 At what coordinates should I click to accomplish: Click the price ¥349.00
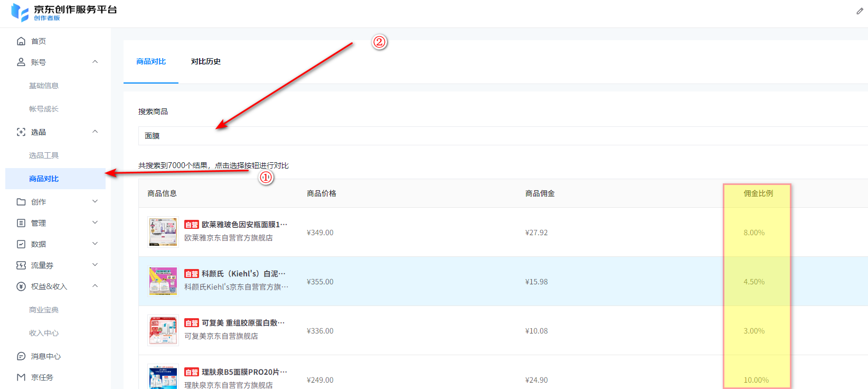(320, 233)
